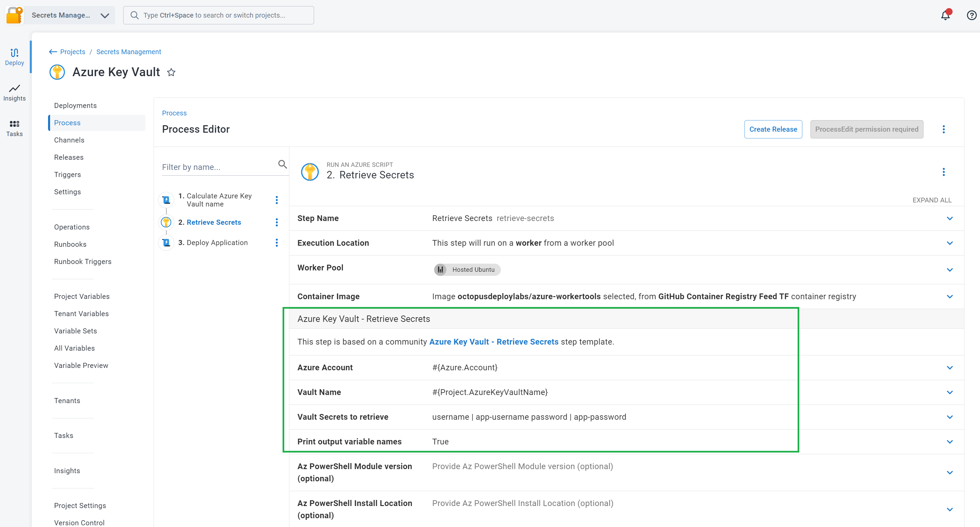
Task: Open Deployments in project menu
Action: [75, 105]
